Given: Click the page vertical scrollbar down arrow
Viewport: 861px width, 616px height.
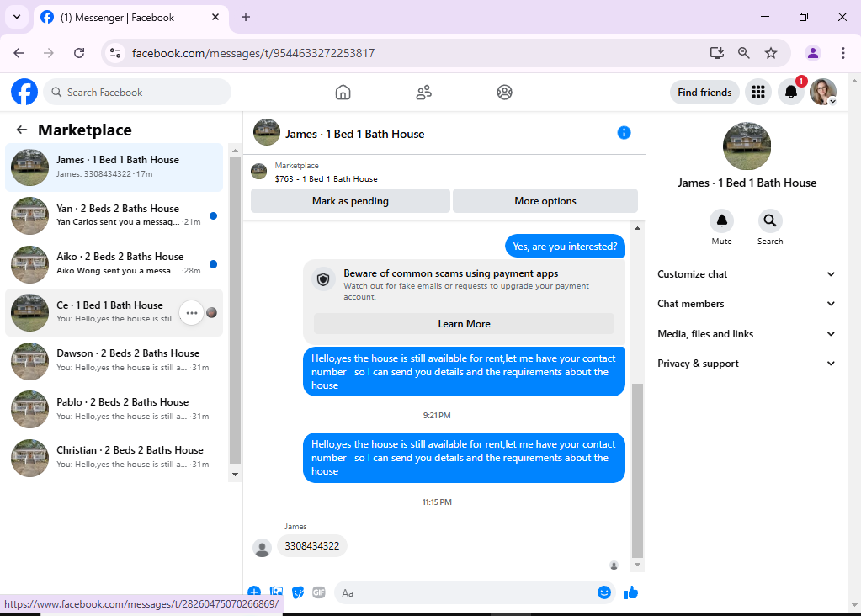Looking at the screenshot, I should point(854,605).
